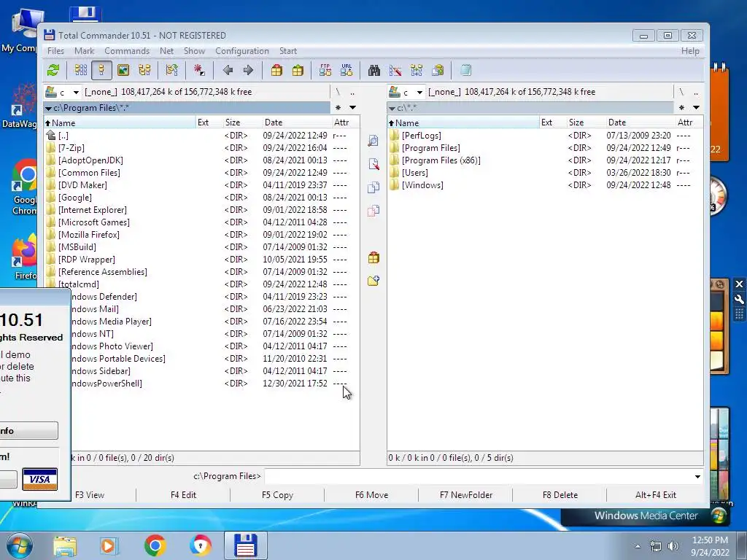Go forward with right arrow icon
747x560 pixels.
(x=248, y=71)
